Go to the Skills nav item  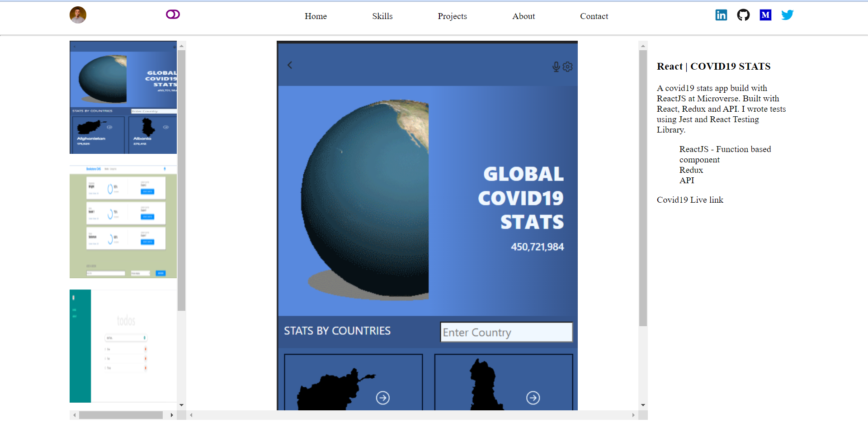point(382,16)
